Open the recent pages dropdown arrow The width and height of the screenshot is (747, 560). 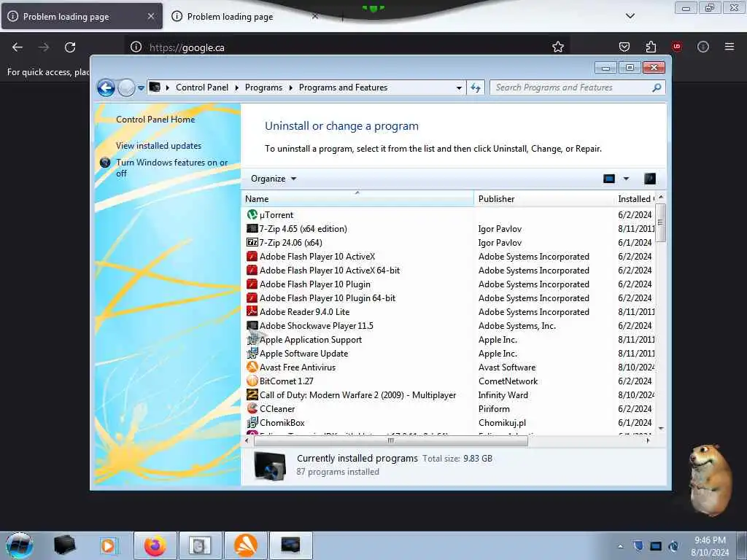141,88
